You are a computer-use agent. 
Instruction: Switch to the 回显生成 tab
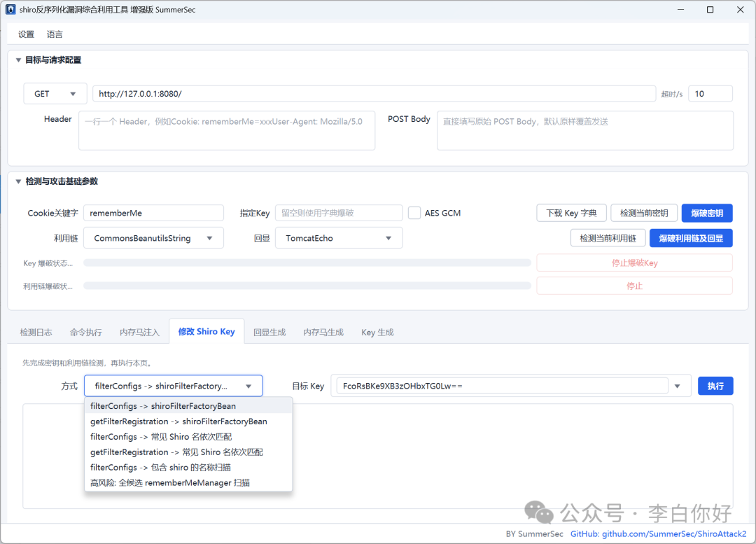point(269,333)
